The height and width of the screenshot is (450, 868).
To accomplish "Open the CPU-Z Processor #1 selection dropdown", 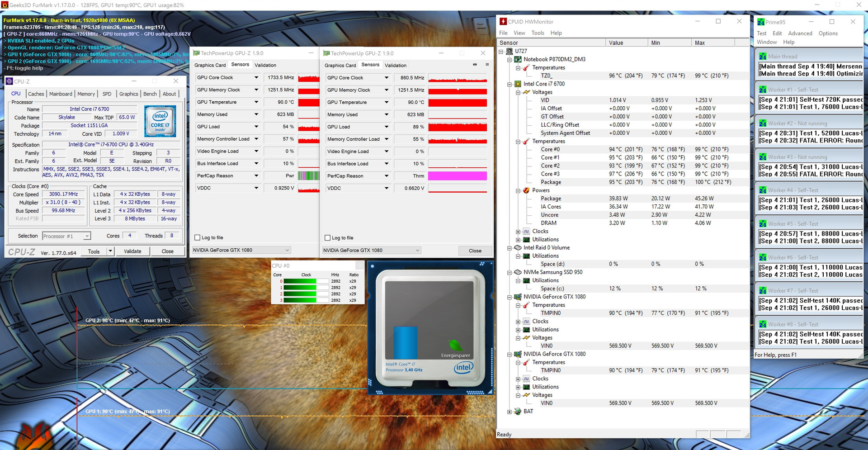I will tap(66, 236).
